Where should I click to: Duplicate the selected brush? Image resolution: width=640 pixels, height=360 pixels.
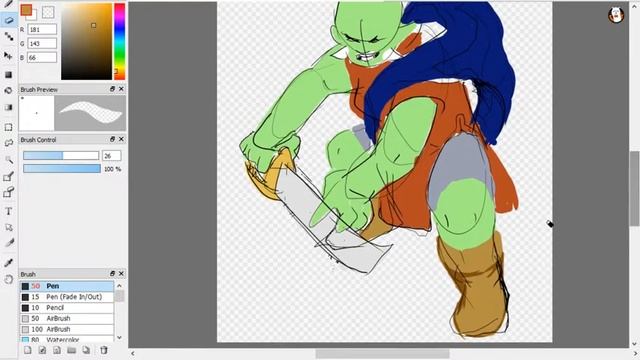tap(86, 350)
